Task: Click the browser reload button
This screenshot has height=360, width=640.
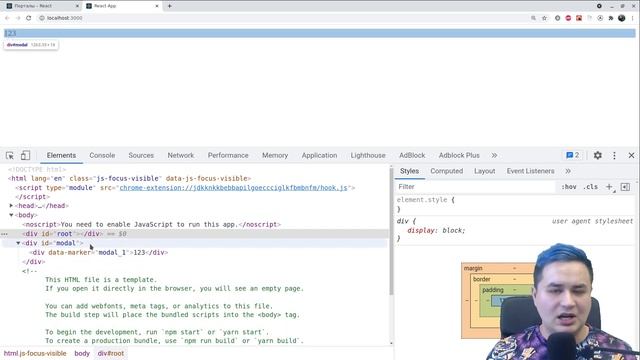Action: pos(29,18)
